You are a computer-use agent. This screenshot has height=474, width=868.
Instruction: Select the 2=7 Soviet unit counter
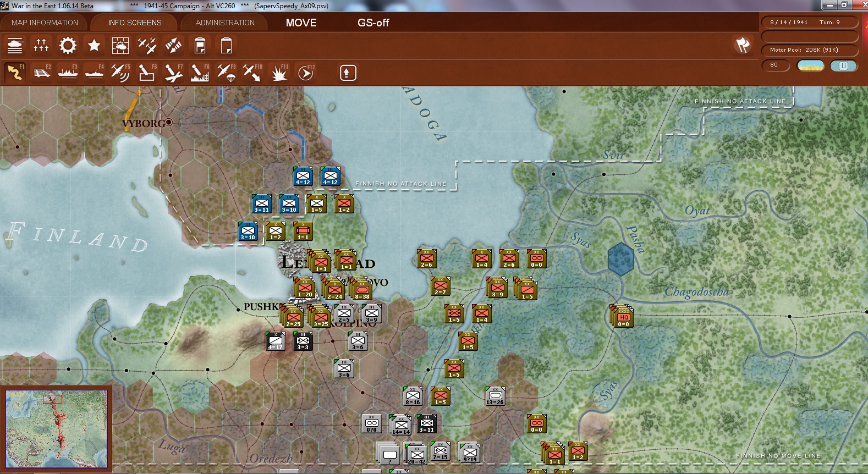tap(441, 286)
